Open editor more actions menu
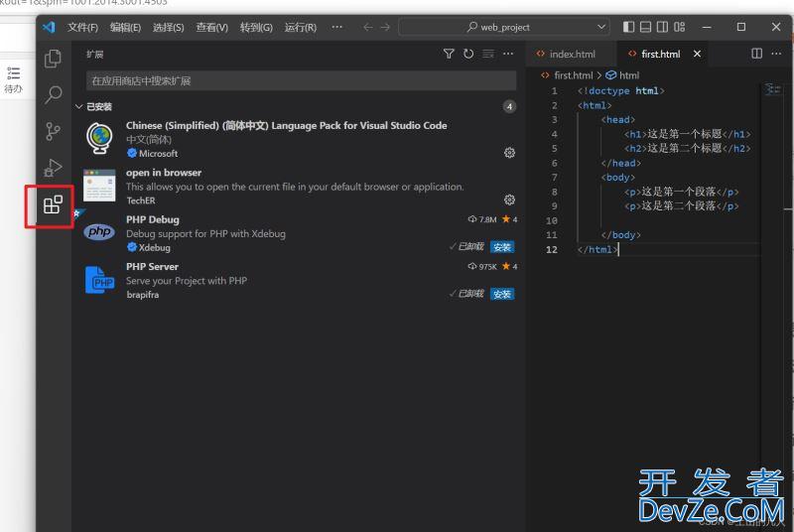This screenshot has width=794, height=532. pos(776,54)
